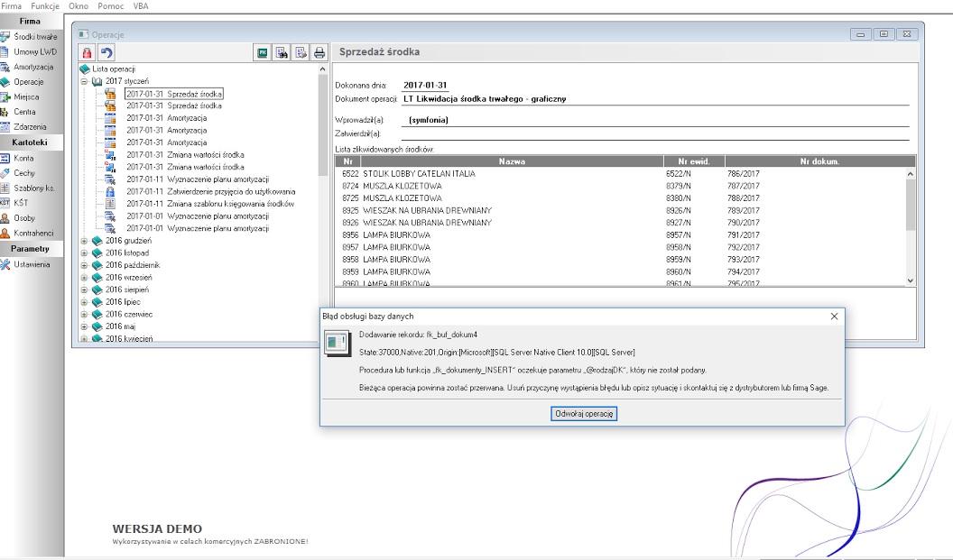Viewport: 953px width, 560px height.
Task: Open Amortyzacja in the left sidebar
Action: tap(32, 67)
